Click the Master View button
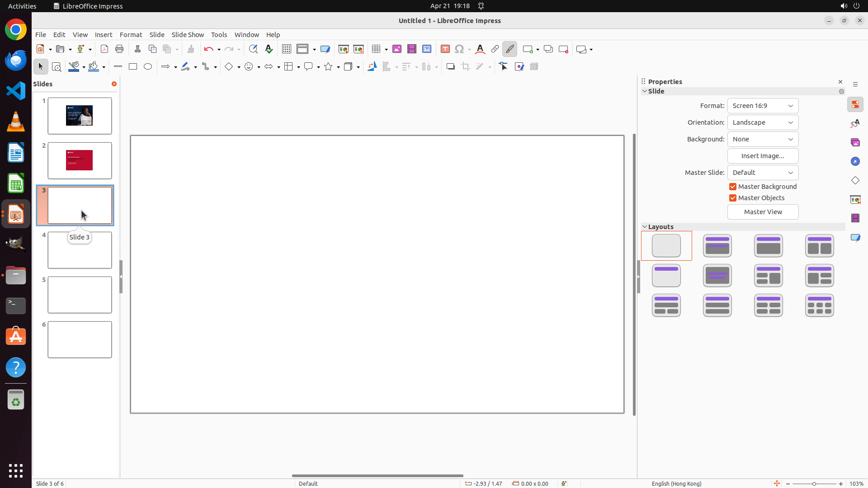 (x=763, y=212)
